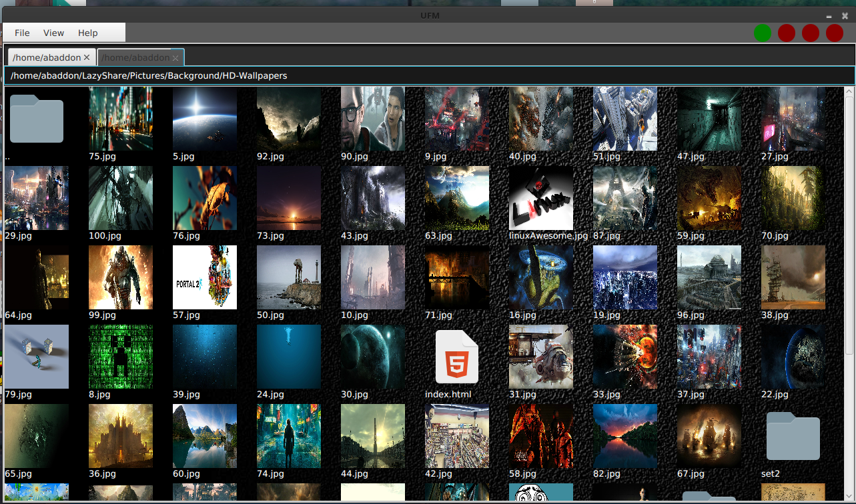Select the 90.jpg Half-Life characters thumbnail
The image size is (856, 504).
pos(373,119)
